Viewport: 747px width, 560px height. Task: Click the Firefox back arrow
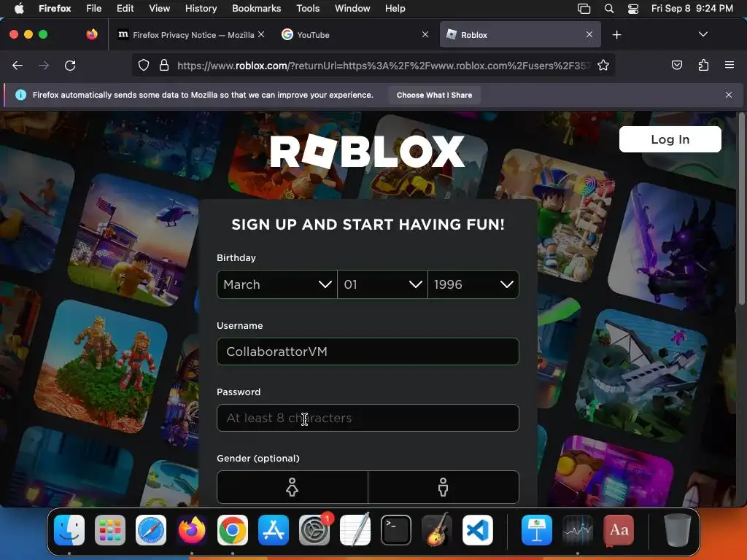[x=18, y=65]
